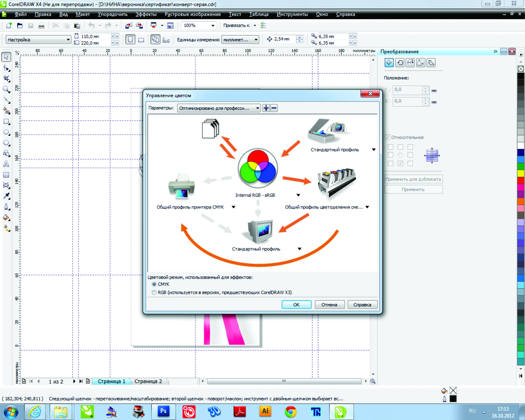Pick the yellow swatch in palette
The image size is (525, 420).
click(x=521, y=173)
